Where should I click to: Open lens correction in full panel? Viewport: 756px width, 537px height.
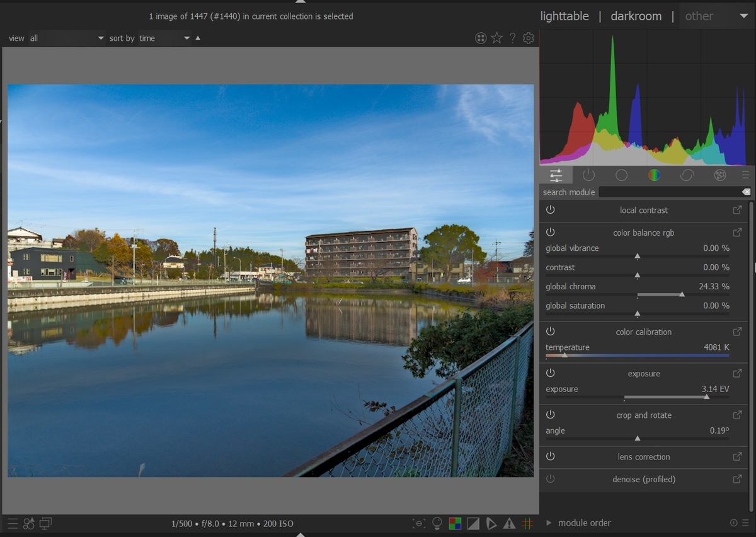[x=737, y=457]
